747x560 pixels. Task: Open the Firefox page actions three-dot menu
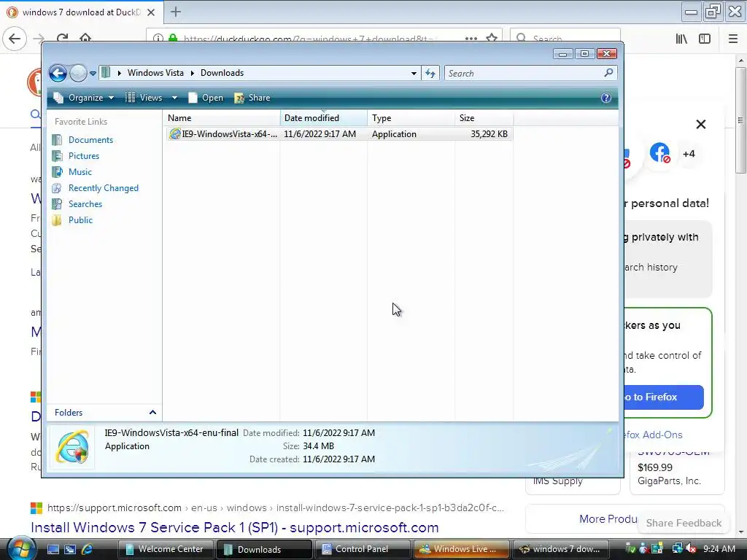coord(471,39)
